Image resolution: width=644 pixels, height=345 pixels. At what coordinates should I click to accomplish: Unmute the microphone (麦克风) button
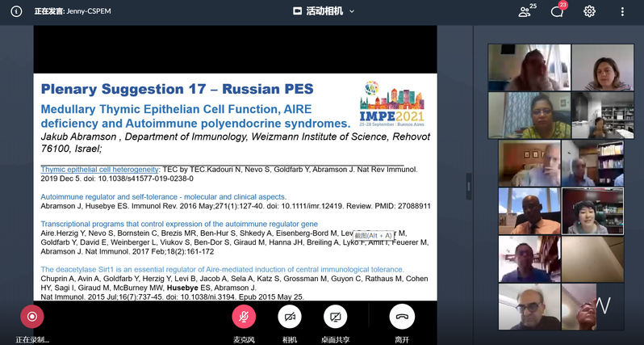click(x=244, y=316)
